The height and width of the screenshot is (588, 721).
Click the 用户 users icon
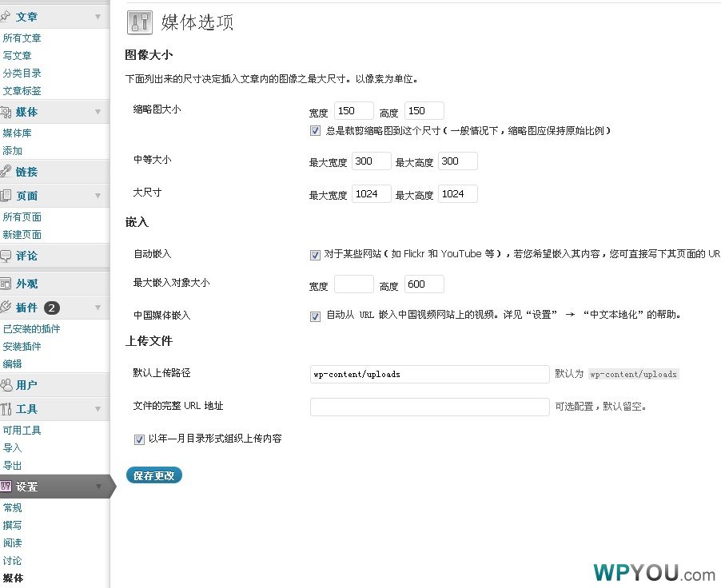tap(6, 385)
